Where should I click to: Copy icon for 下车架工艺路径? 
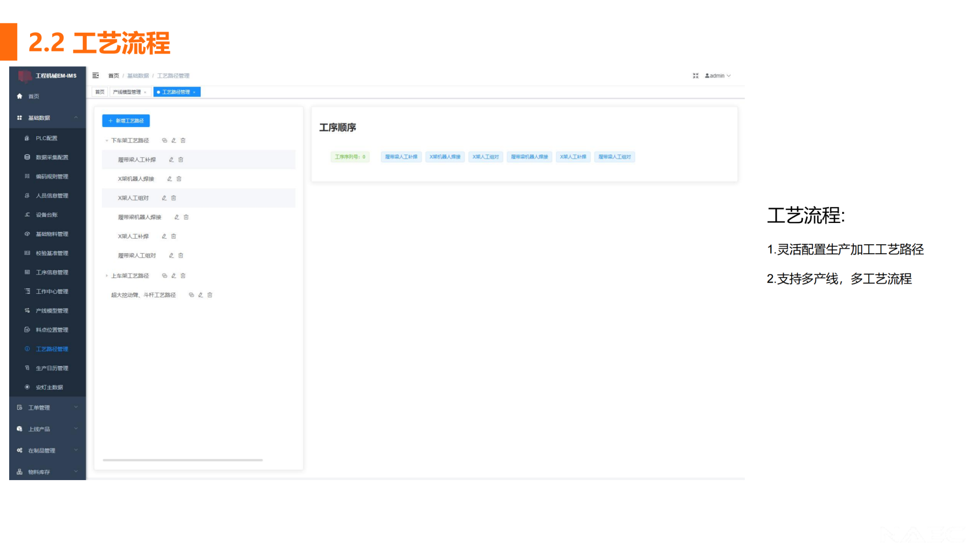164,140
